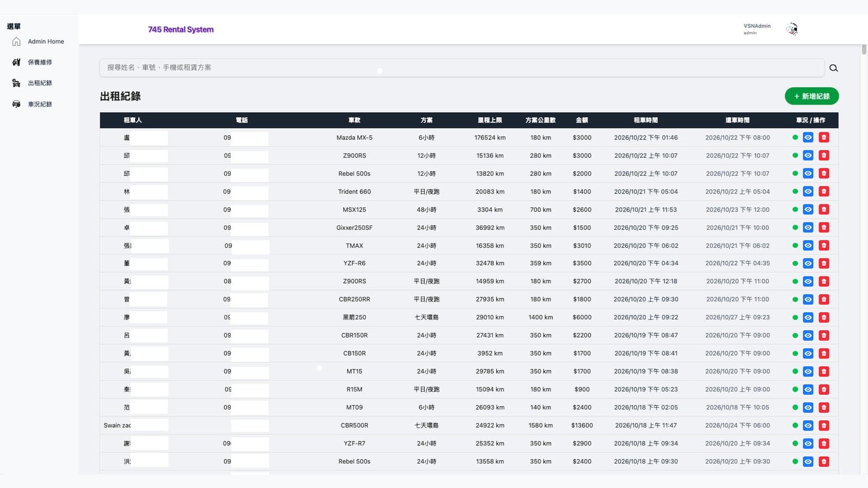Click the page vertical scrollbar thumb
Screen dimensions: 868x488
point(864,50)
